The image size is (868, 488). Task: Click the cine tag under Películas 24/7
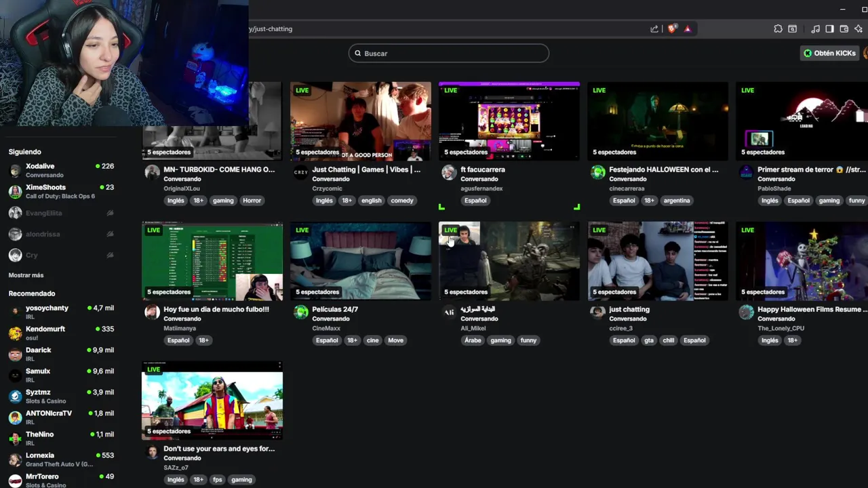coord(372,340)
